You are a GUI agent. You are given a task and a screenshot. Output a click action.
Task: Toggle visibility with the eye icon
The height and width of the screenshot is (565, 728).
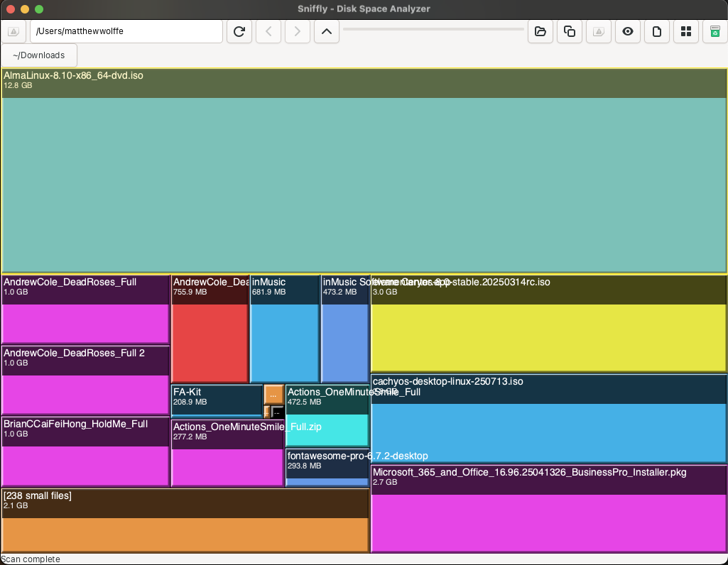coord(628,31)
